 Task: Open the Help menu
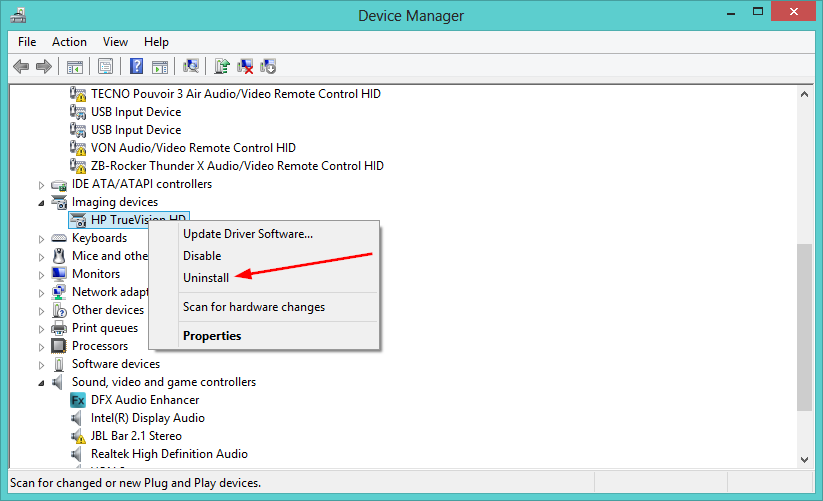pos(156,42)
